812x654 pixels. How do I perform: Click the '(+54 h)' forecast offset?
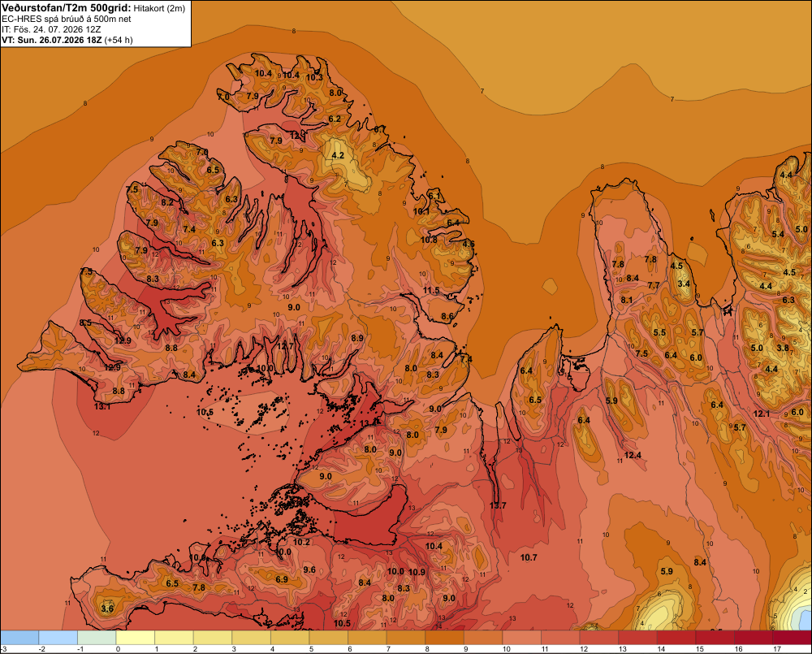(x=119, y=40)
